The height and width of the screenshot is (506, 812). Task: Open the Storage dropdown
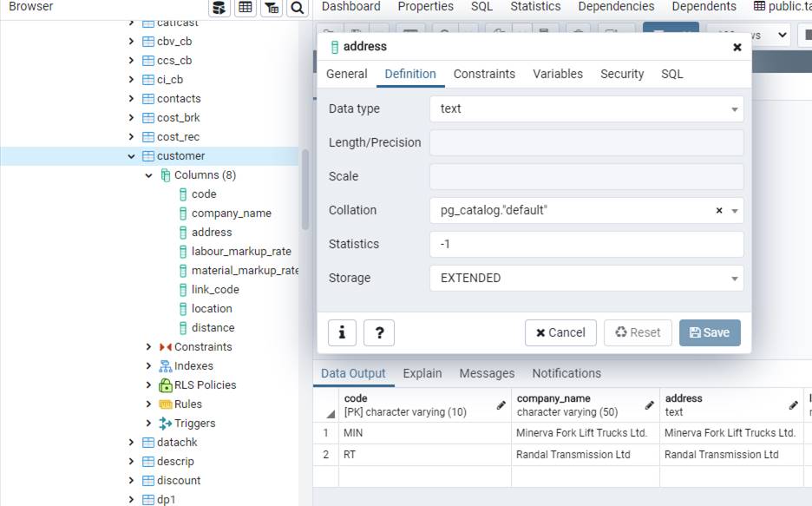pyautogui.click(x=734, y=279)
